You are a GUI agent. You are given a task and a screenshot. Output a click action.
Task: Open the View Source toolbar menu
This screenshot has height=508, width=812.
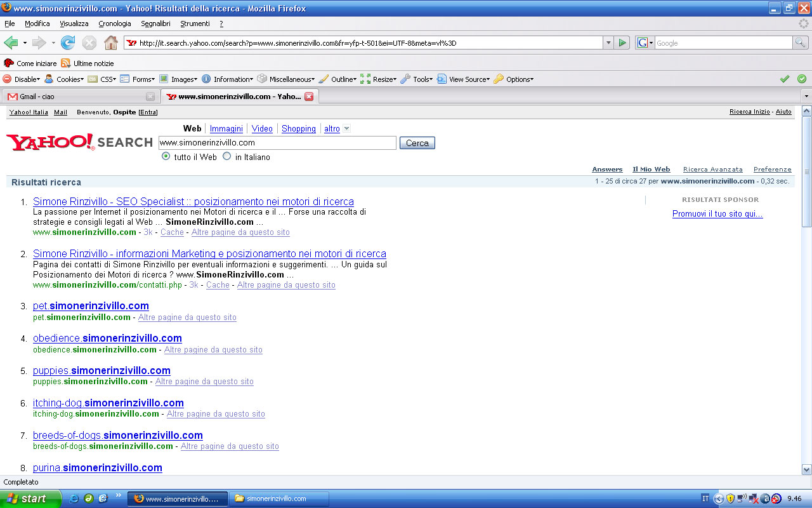pos(463,79)
